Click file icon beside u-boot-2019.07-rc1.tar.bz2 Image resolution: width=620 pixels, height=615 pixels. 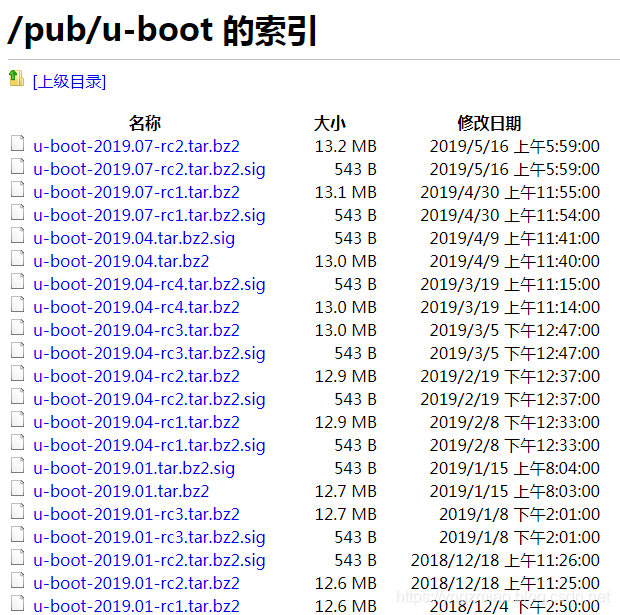[x=17, y=189]
